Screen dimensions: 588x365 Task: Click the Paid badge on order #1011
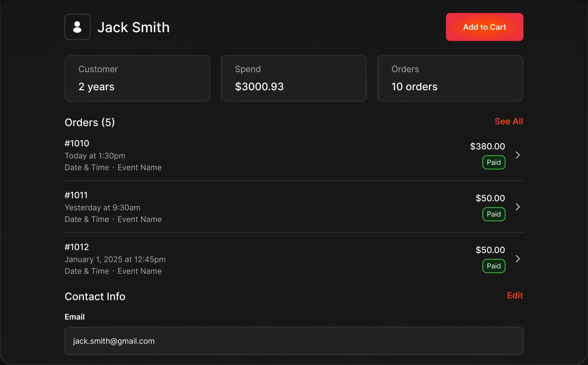click(493, 214)
